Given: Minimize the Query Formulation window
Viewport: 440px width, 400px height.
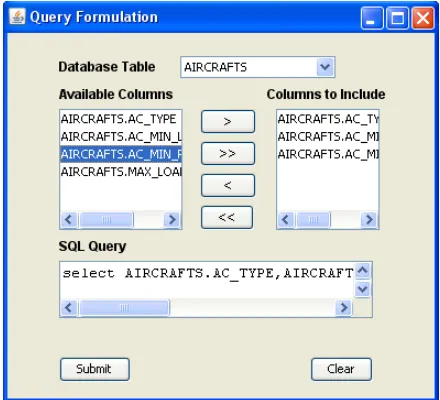Looking at the screenshot, I should (372, 18).
